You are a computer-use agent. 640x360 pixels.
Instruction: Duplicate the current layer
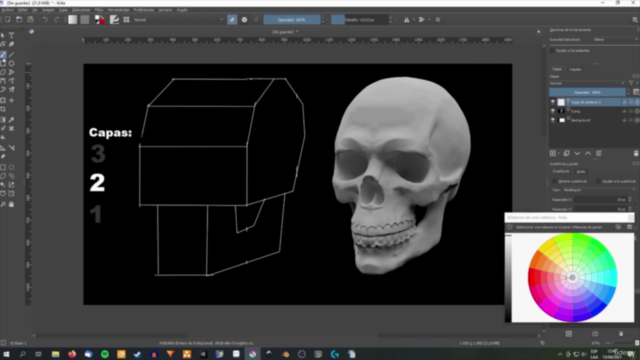pos(567,153)
